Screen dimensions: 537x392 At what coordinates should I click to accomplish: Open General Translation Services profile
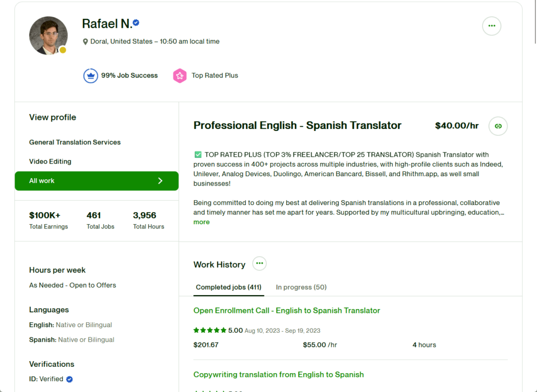point(74,143)
